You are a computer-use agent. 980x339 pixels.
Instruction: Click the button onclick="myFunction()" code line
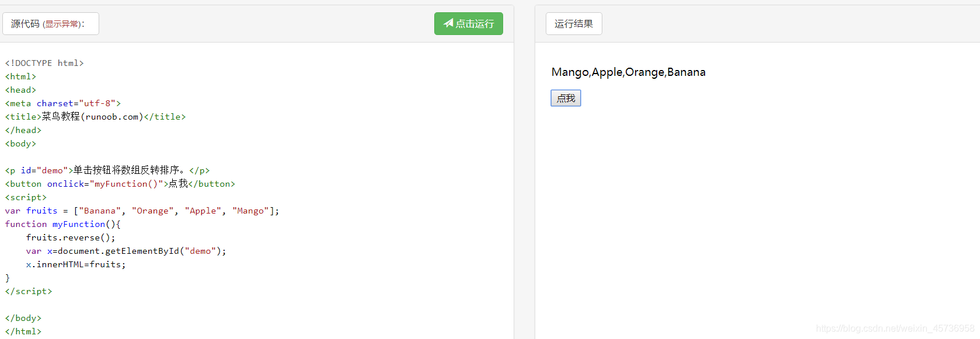[120, 184]
